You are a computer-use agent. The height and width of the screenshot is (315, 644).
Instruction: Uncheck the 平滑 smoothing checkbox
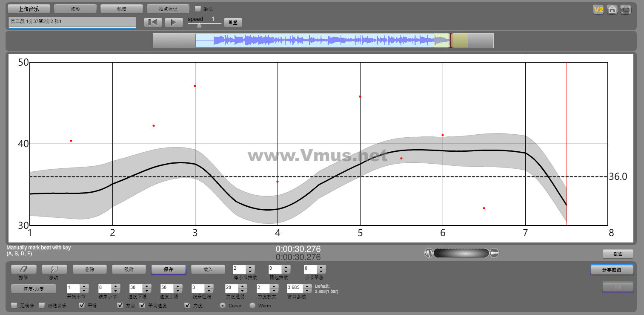click(82, 306)
